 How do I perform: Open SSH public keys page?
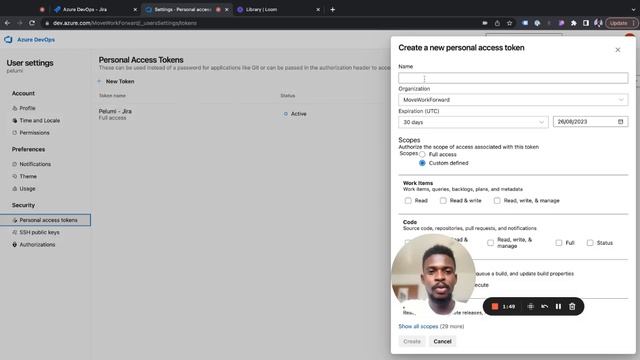point(39,232)
